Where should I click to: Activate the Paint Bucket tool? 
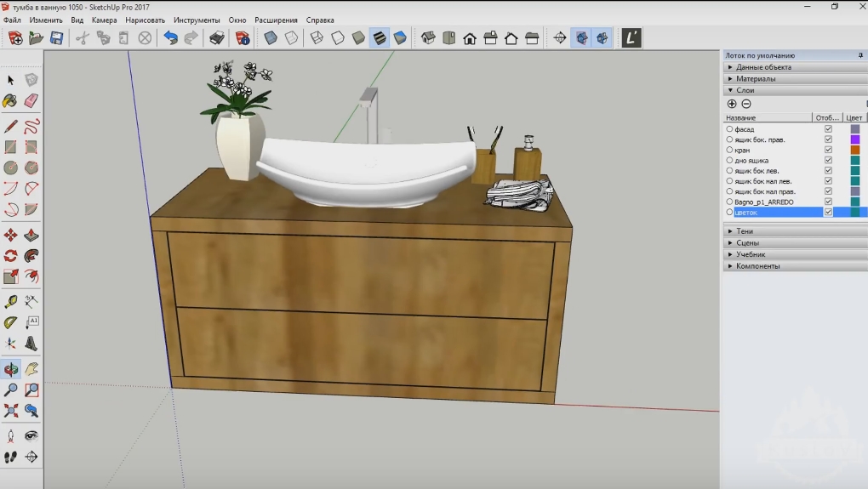[10, 101]
